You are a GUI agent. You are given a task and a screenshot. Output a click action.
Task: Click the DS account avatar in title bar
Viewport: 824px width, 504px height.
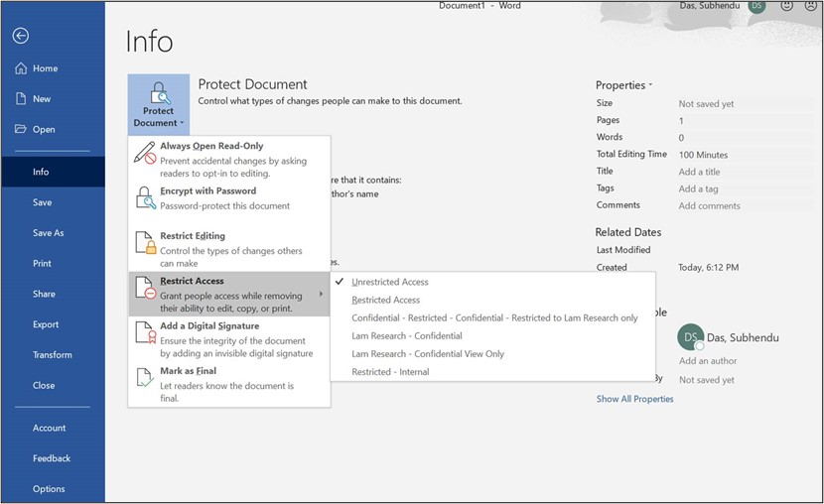[x=757, y=6]
